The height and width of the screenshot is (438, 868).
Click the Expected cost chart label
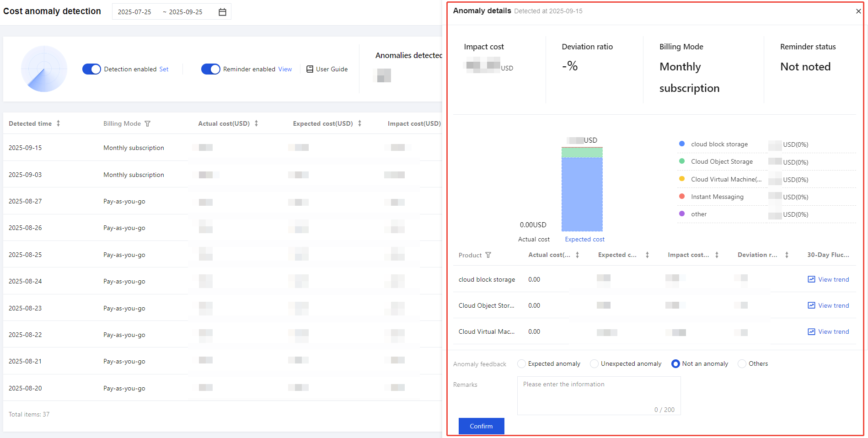coord(584,239)
